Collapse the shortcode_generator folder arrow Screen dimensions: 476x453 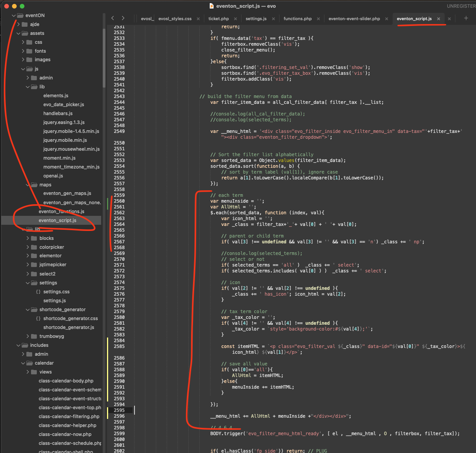28,310
